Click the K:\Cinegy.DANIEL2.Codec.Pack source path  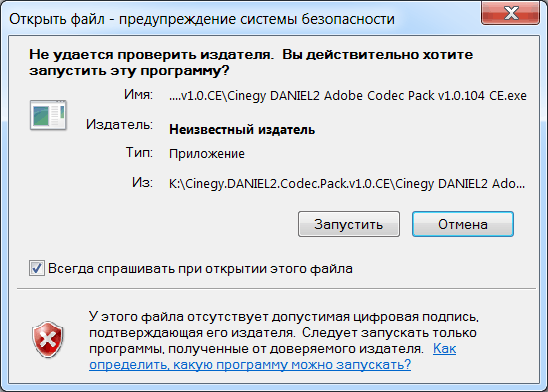pyautogui.click(x=347, y=183)
